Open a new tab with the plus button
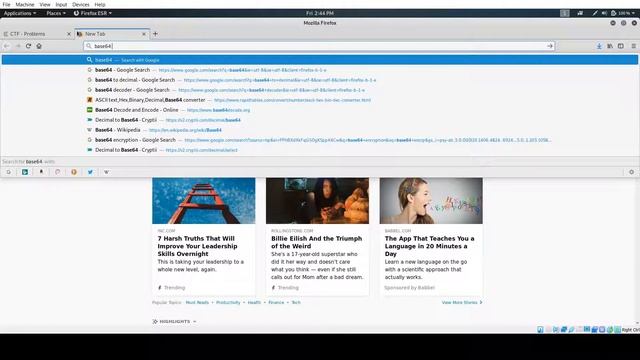 [x=155, y=34]
